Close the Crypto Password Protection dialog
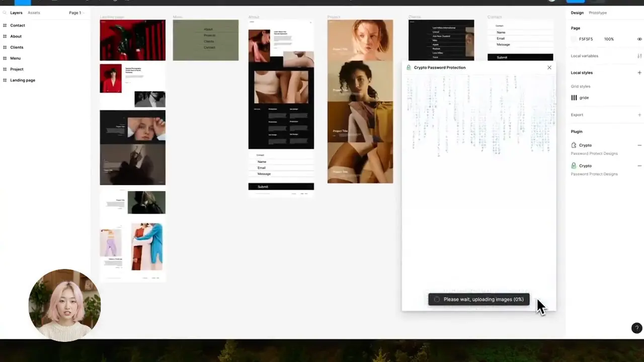 (x=549, y=67)
